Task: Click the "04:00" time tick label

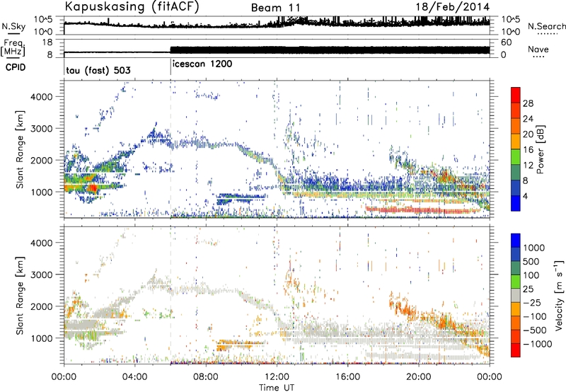Action: [x=134, y=376]
